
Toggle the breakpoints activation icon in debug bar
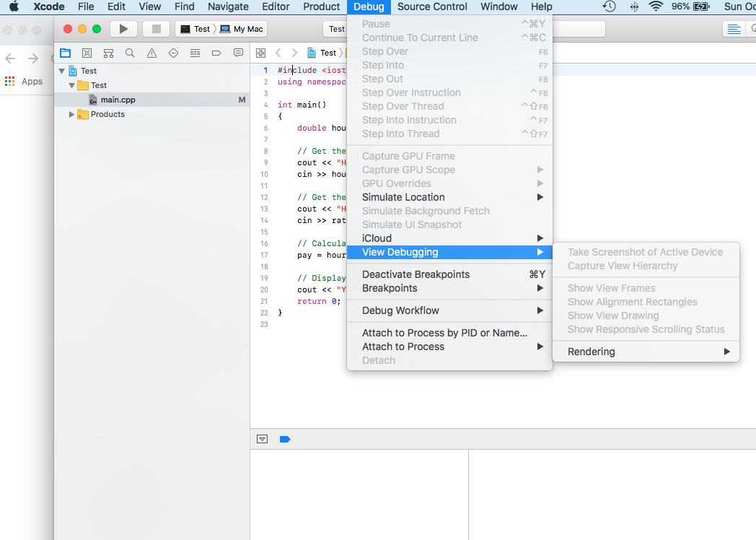point(285,439)
